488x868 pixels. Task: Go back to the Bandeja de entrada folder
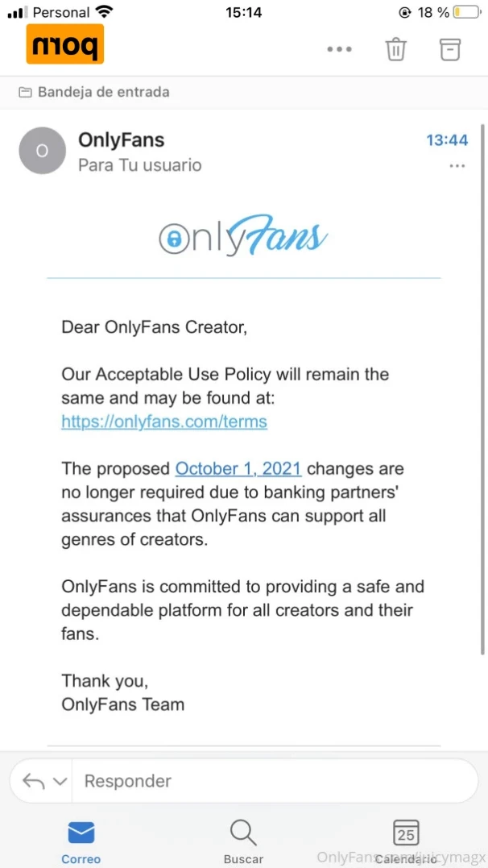coord(94,92)
